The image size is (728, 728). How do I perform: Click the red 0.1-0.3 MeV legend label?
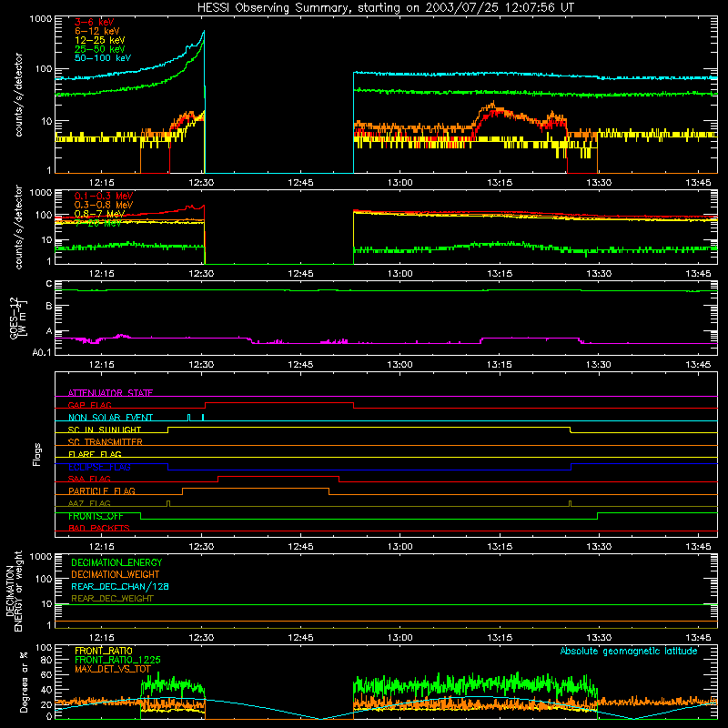pyautogui.click(x=104, y=196)
